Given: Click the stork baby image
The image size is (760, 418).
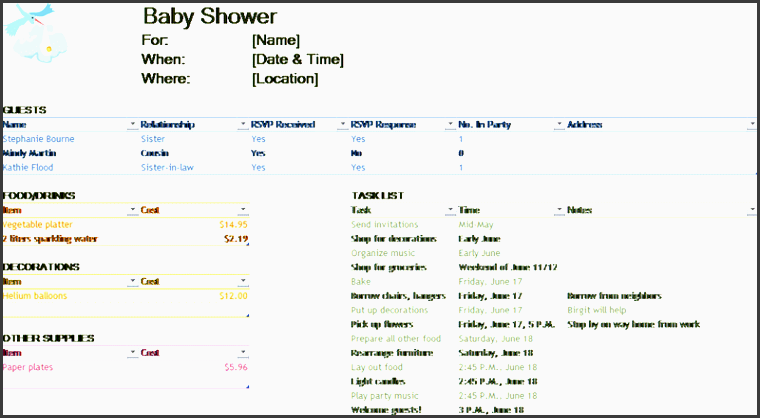Looking at the screenshot, I should point(30,32).
